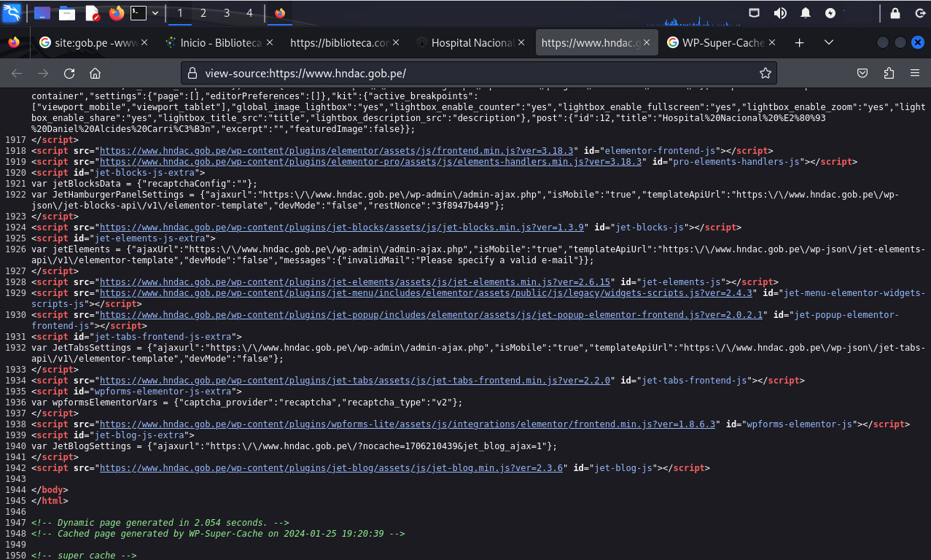Expand the terminal launcher dropdown arrow

click(x=155, y=12)
